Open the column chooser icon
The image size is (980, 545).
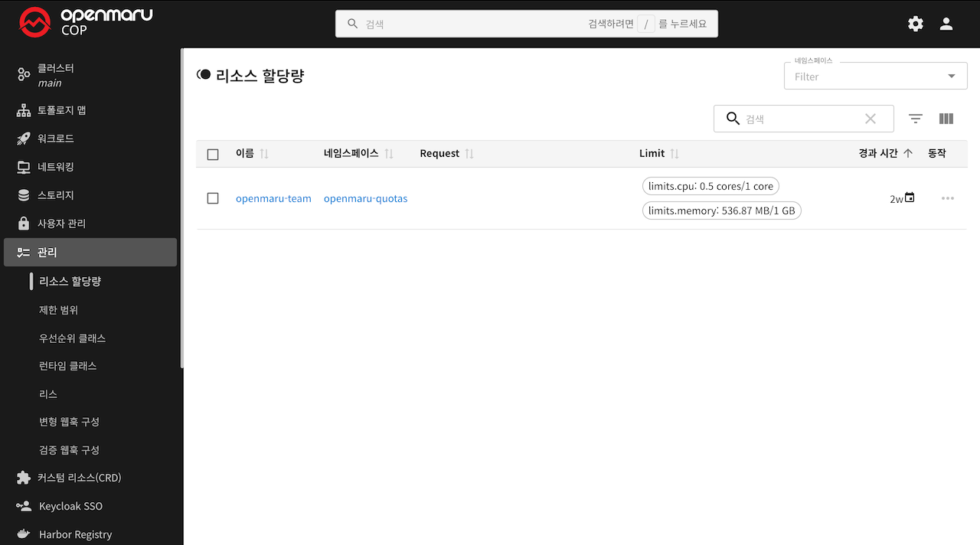click(946, 119)
